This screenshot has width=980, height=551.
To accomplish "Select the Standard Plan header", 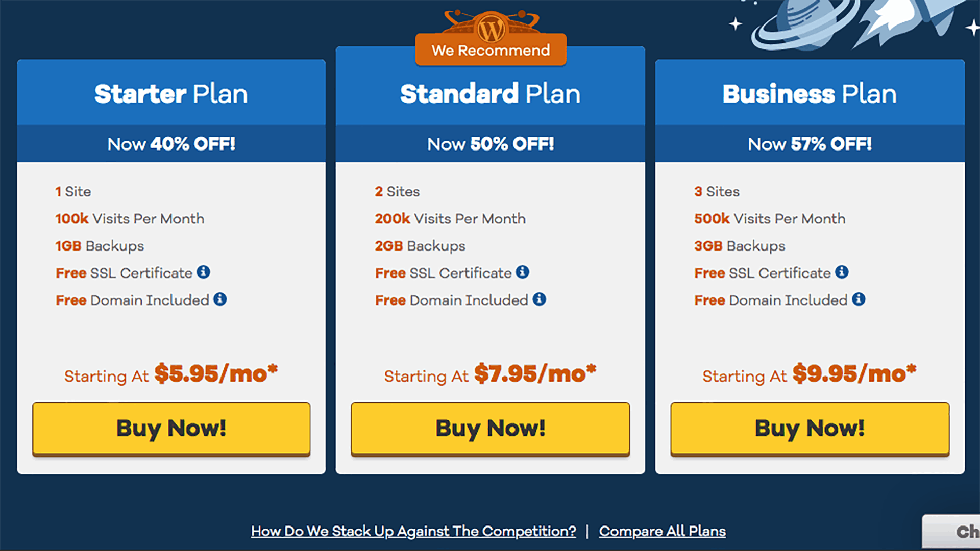I will pyautogui.click(x=491, y=93).
